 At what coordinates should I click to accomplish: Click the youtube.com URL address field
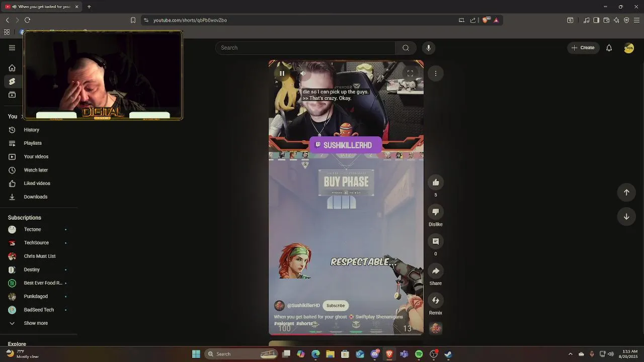point(190,20)
